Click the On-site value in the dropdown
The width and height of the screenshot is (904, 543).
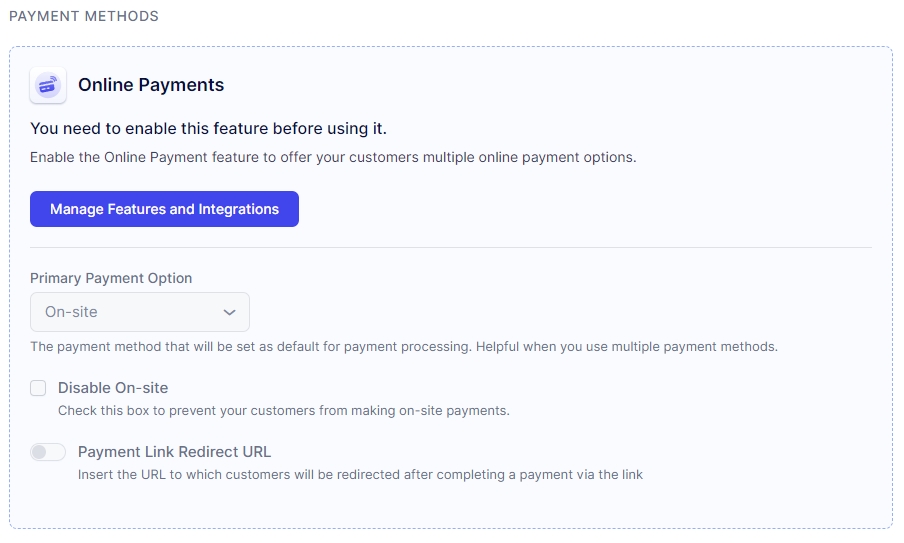point(72,312)
